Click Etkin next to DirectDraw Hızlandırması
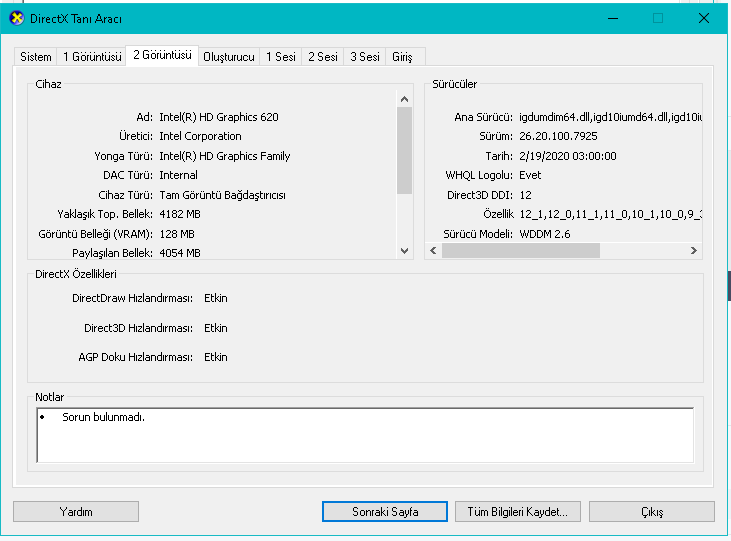731x541 pixels. click(x=216, y=298)
